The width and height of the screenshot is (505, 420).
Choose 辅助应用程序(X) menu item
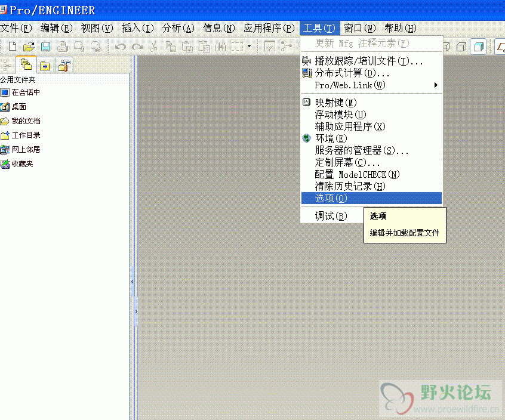click(x=371, y=126)
